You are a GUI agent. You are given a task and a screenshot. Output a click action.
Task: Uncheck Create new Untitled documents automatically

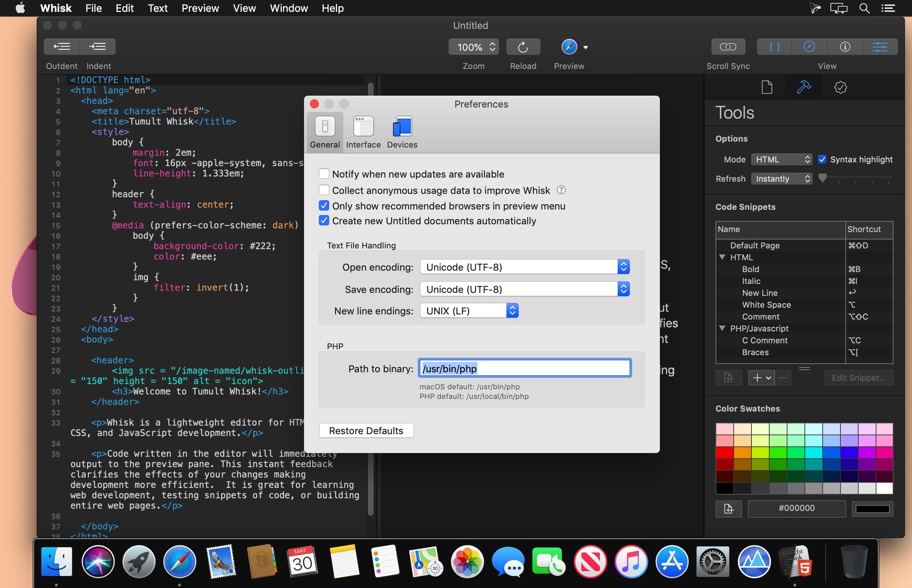(x=324, y=221)
